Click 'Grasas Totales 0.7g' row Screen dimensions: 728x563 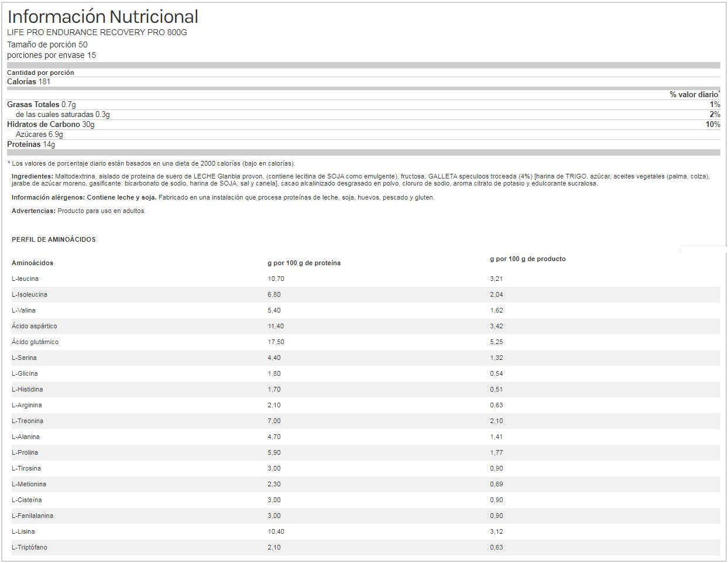[x=363, y=104]
